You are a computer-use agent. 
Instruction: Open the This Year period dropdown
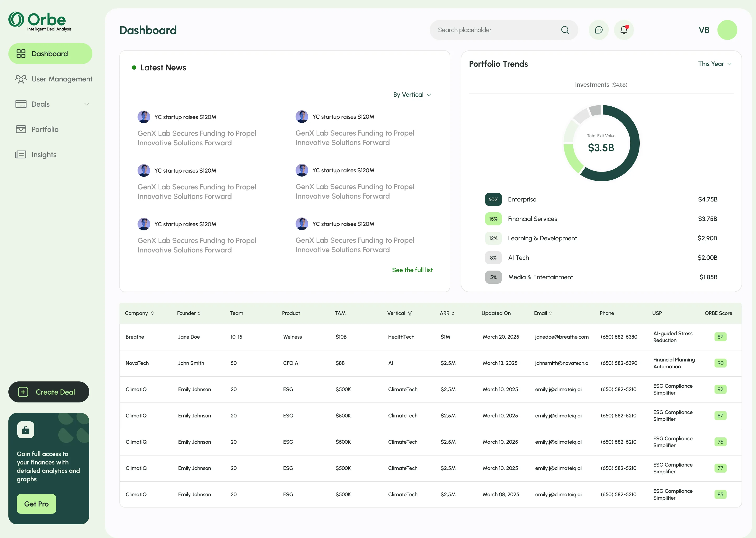[x=715, y=64]
